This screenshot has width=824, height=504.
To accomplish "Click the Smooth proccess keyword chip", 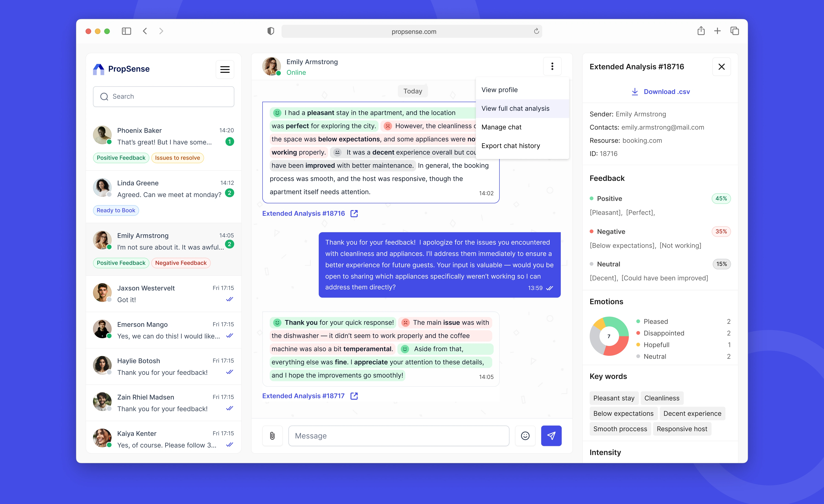I will coord(620,429).
